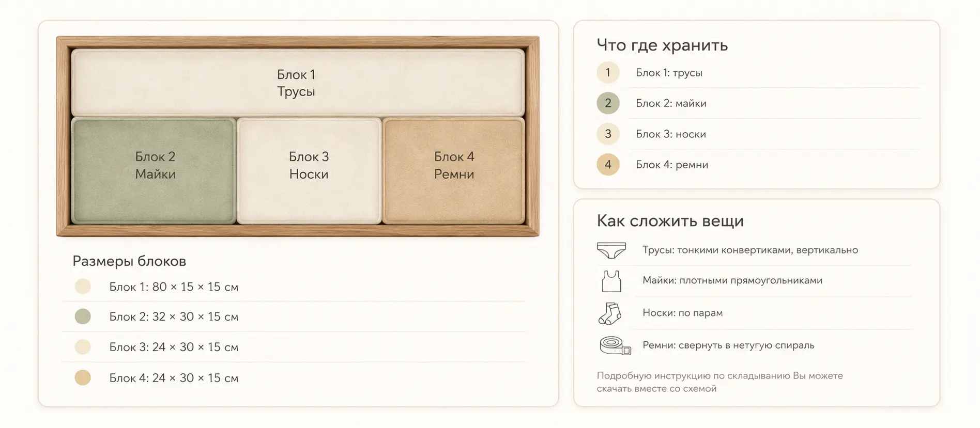Image resolution: width=980 pixels, height=428 pixels.
Task: Click 'Блок 2: 32 × 30 × 15 см'
Action: tap(174, 317)
